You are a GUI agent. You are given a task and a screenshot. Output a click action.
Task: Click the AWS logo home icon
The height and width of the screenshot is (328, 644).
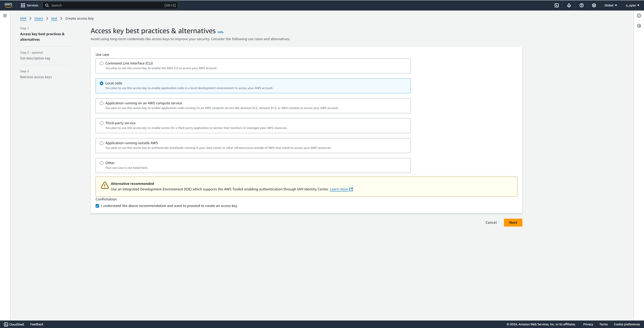[x=8, y=5]
